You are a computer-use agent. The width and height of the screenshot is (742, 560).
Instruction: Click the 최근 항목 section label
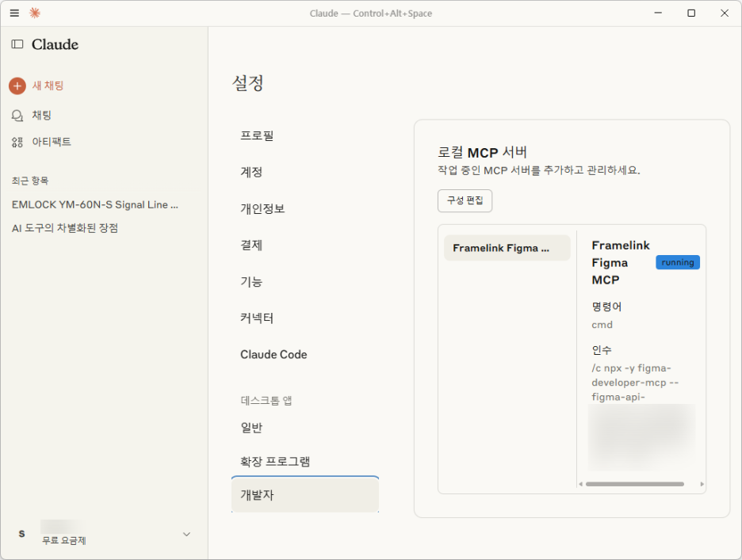click(x=30, y=181)
